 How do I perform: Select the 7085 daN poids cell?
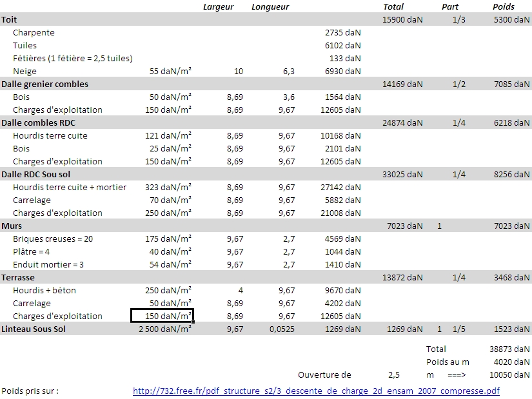pyautogui.click(x=511, y=84)
